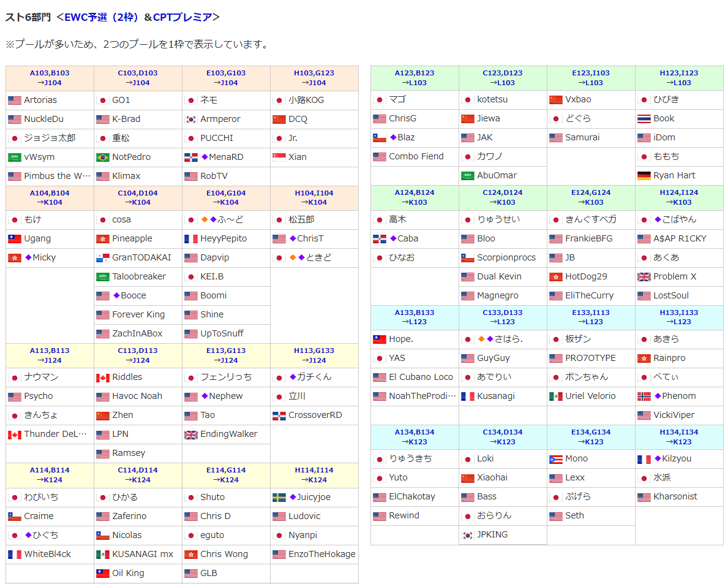Select player name Taloobreaker
Screen dimensions: 728x584
pos(139,276)
